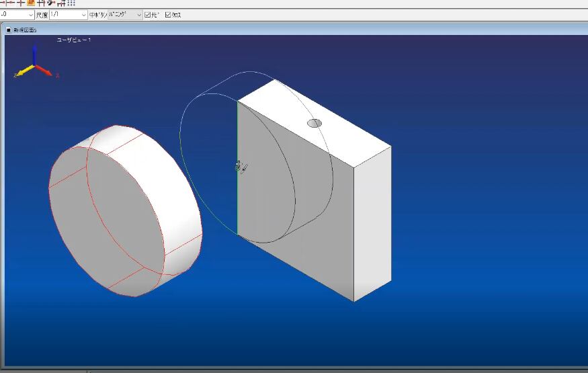Click the 尺度 scale input field
Viewport: 588px width, 373px height.
(x=64, y=15)
